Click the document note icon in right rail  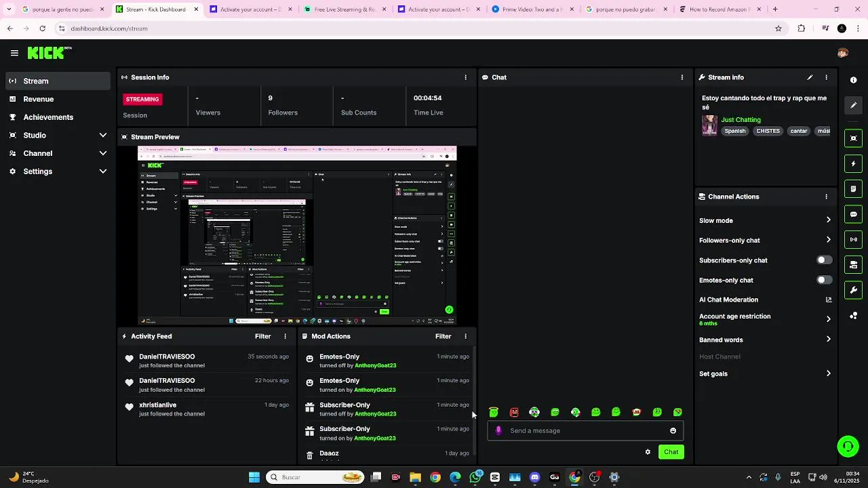coord(853,189)
